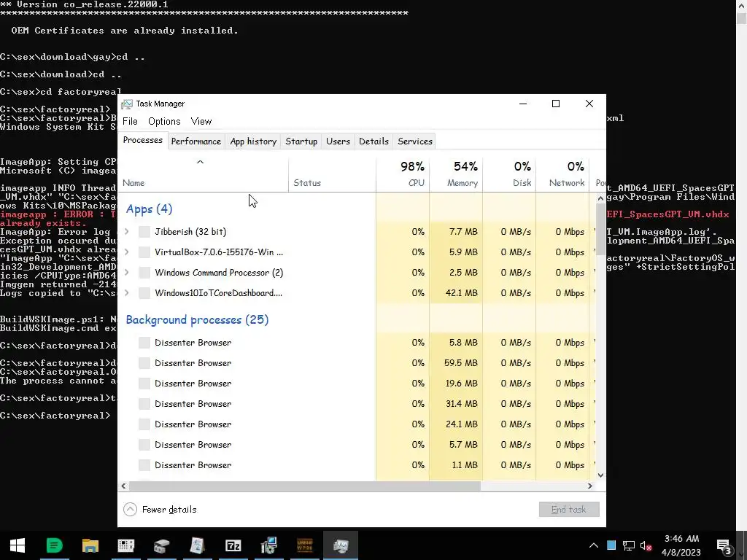Switch to the Services tab
Screen dimensions: 747x560
[415, 141]
